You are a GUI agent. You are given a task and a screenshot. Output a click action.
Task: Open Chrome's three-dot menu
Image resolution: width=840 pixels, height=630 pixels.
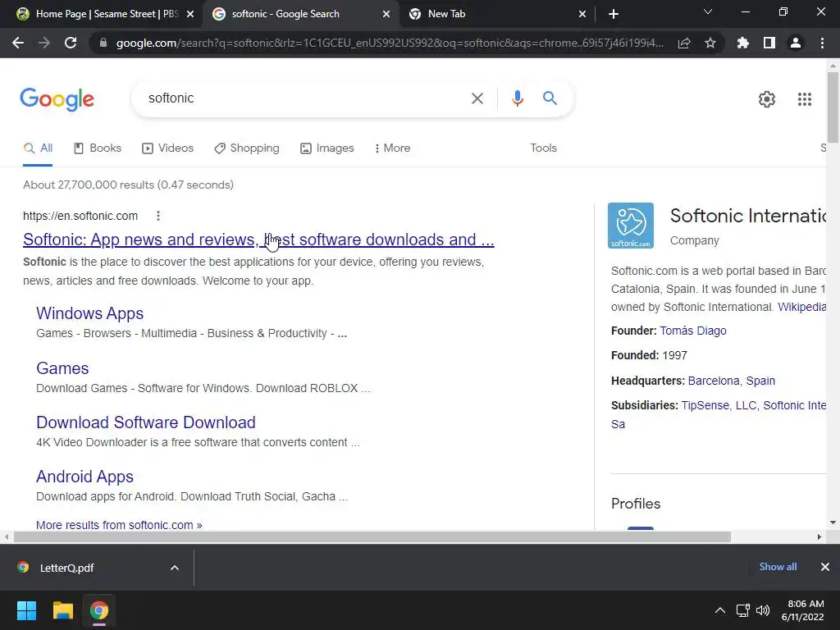click(822, 43)
